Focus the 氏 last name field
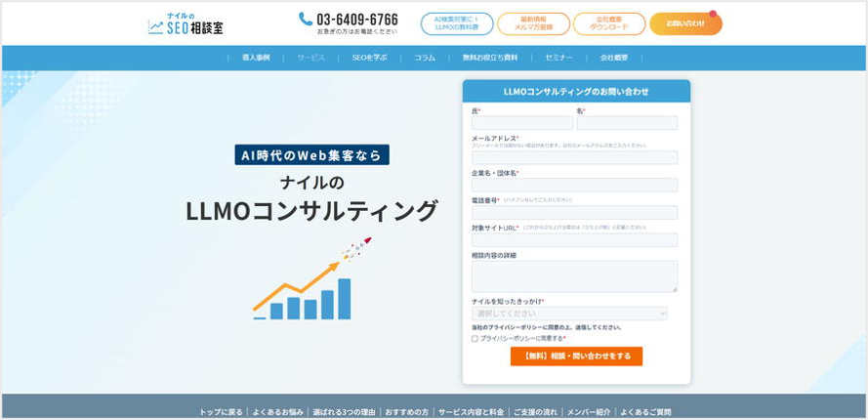 pyautogui.click(x=522, y=123)
